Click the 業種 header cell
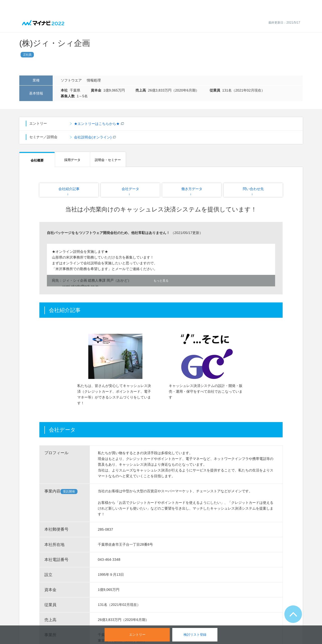322x644 pixels. point(36,80)
